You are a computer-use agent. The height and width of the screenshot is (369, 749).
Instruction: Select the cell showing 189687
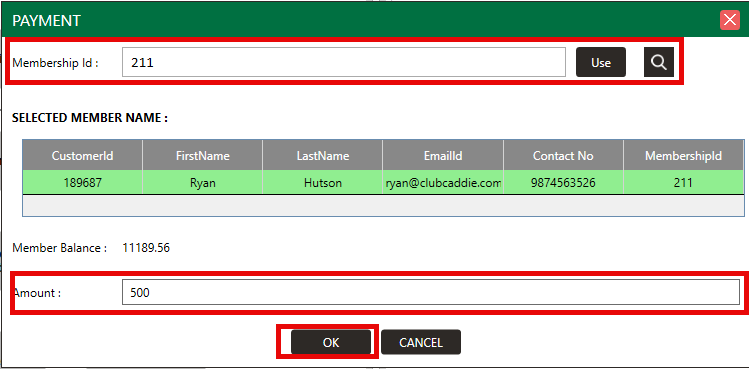(83, 183)
